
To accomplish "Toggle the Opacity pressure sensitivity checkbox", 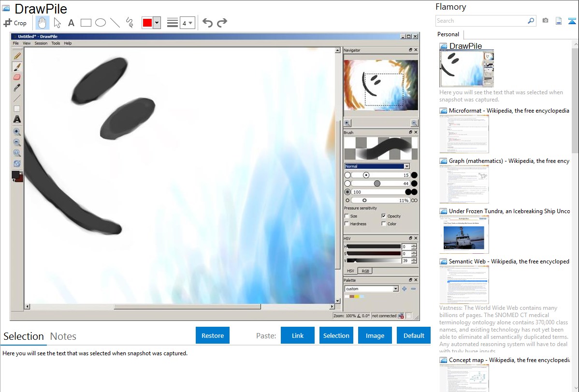I will pyautogui.click(x=384, y=216).
